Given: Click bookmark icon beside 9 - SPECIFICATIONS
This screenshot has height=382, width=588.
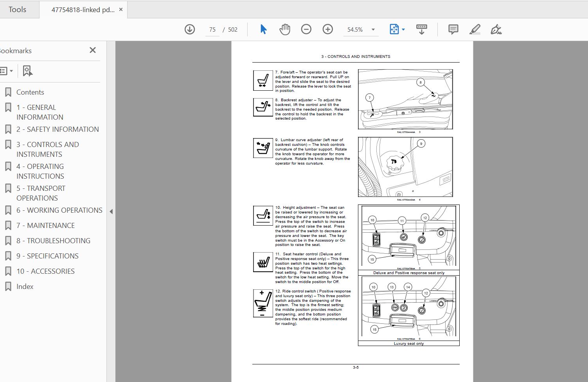Looking at the screenshot, I should pos(8,256).
